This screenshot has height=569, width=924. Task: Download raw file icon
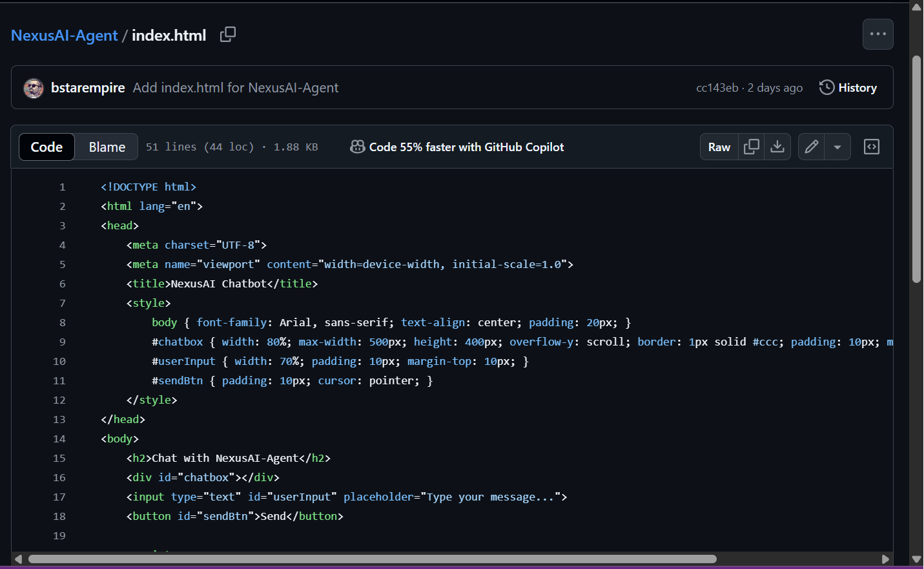[x=777, y=147]
